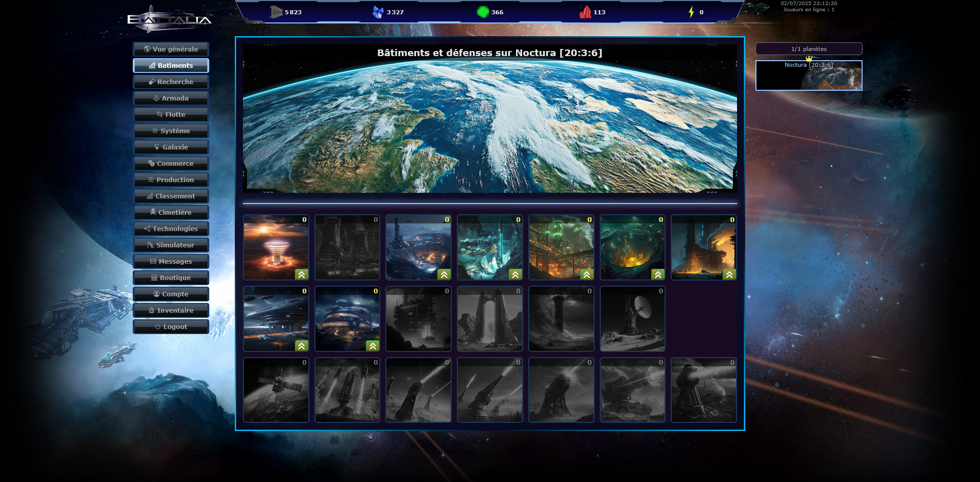The image size is (980, 482).
Task: Select the greyed-out gate with waterfall tile
Action: coord(490,319)
